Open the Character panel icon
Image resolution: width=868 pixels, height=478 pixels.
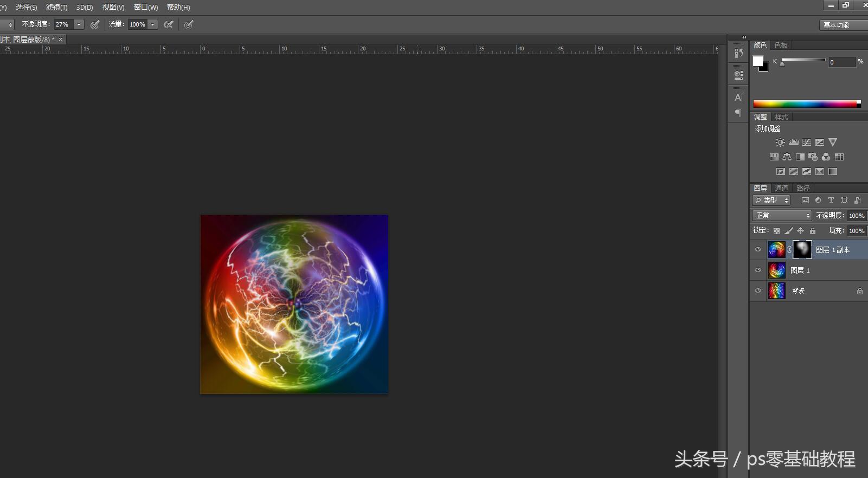738,98
